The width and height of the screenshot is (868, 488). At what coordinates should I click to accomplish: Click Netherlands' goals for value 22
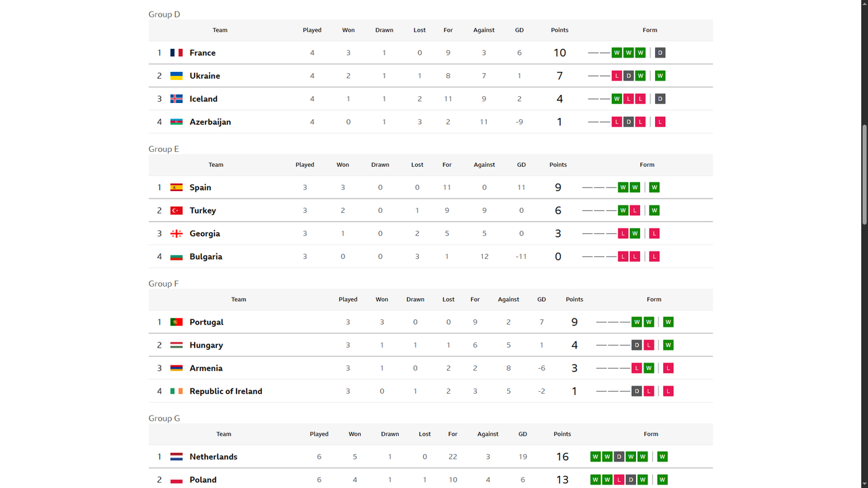453,457
